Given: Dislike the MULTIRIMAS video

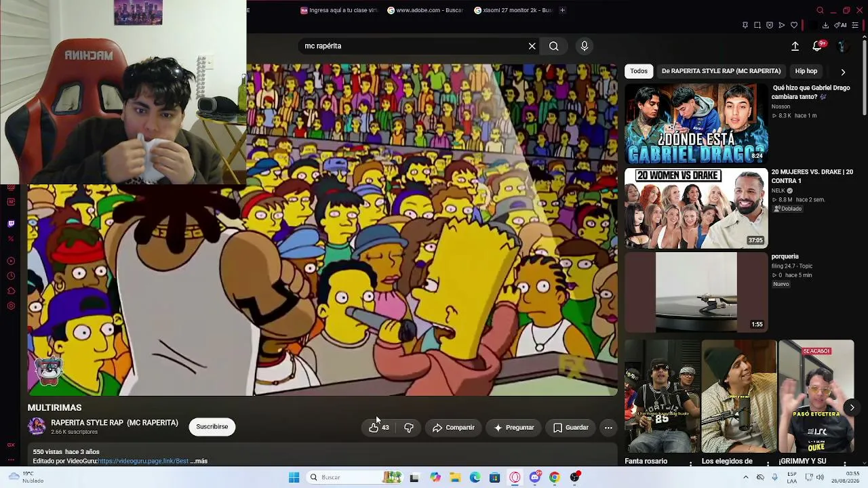Looking at the screenshot, I should click(409, 428).
